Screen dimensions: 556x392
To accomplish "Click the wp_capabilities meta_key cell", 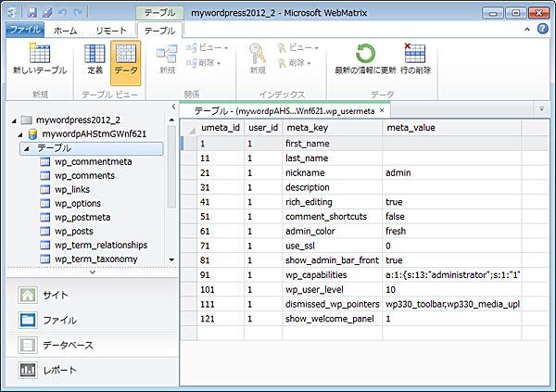I will [333, 275].
